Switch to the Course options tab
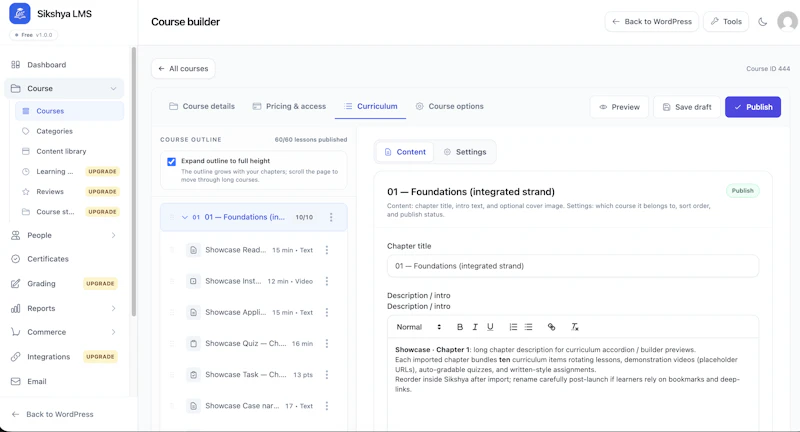This screenshot has height=432, width=800. pos(449,106)
